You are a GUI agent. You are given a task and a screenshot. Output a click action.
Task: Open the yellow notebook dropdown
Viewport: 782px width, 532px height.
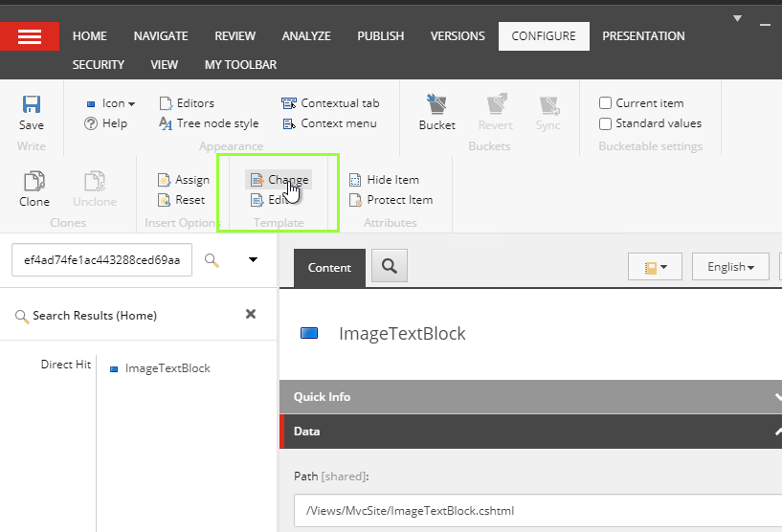pos(655,267)
